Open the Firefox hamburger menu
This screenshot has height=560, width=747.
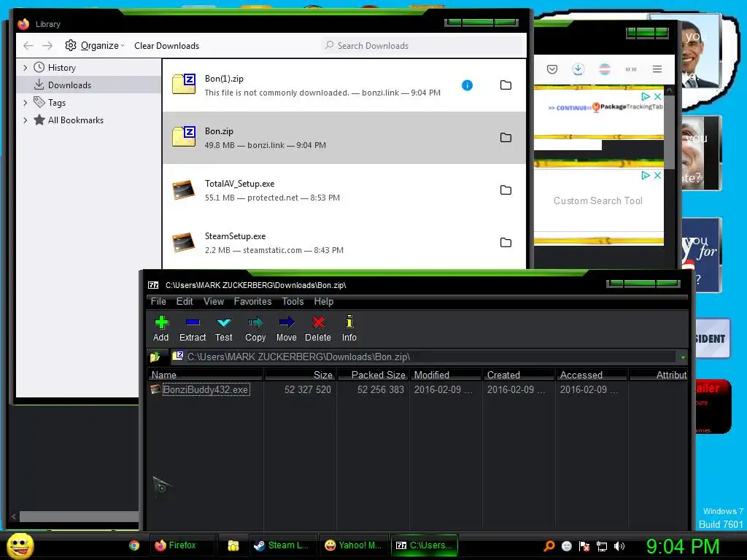coord(657,69)
